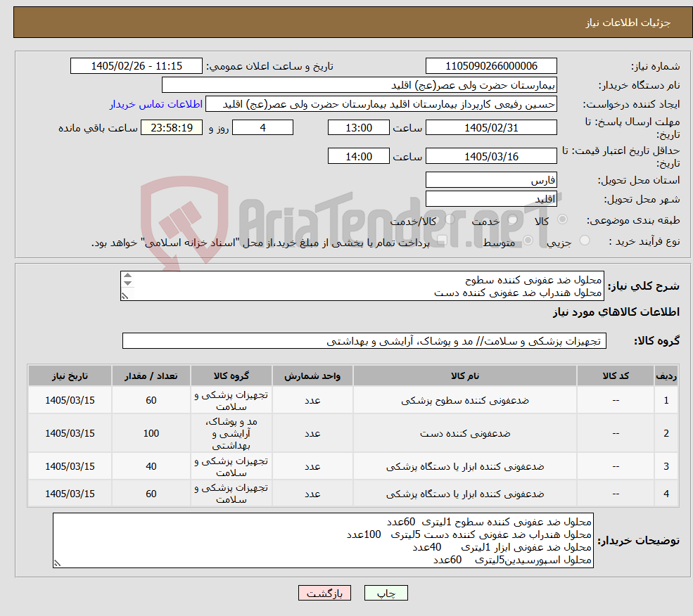This screenshot has width=693, height=616.
Task: Click the scroll down arrow in description box
Action: 128,283
